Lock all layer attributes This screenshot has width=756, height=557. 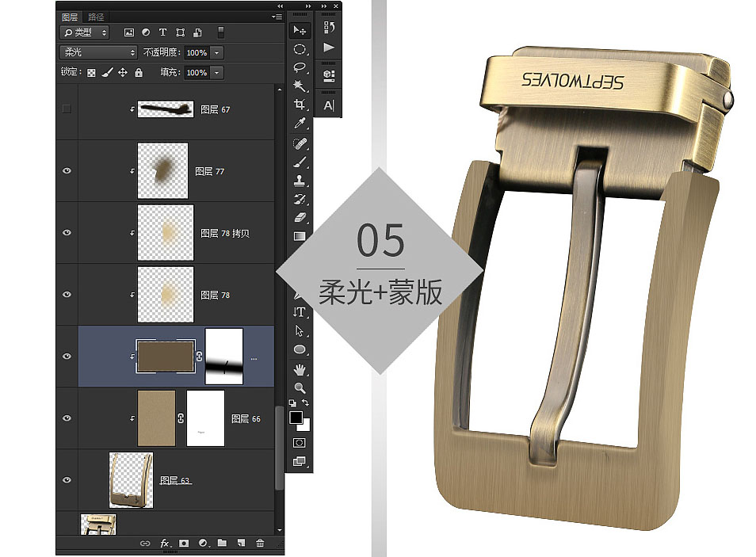click(x=139, y=72)
